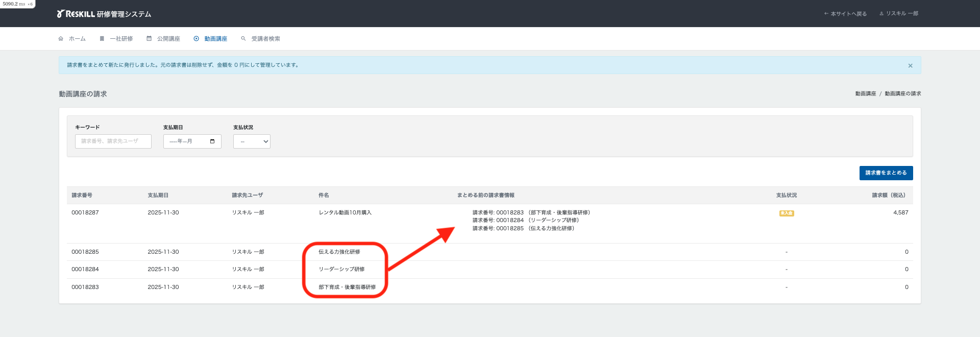Click the 動画講座 breadcrumb link

point(865,94)
